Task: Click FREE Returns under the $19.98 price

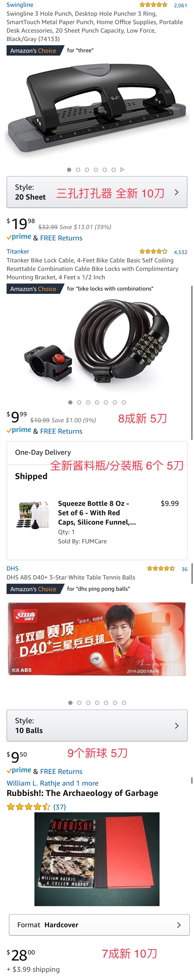Action: tap(61, 238)
